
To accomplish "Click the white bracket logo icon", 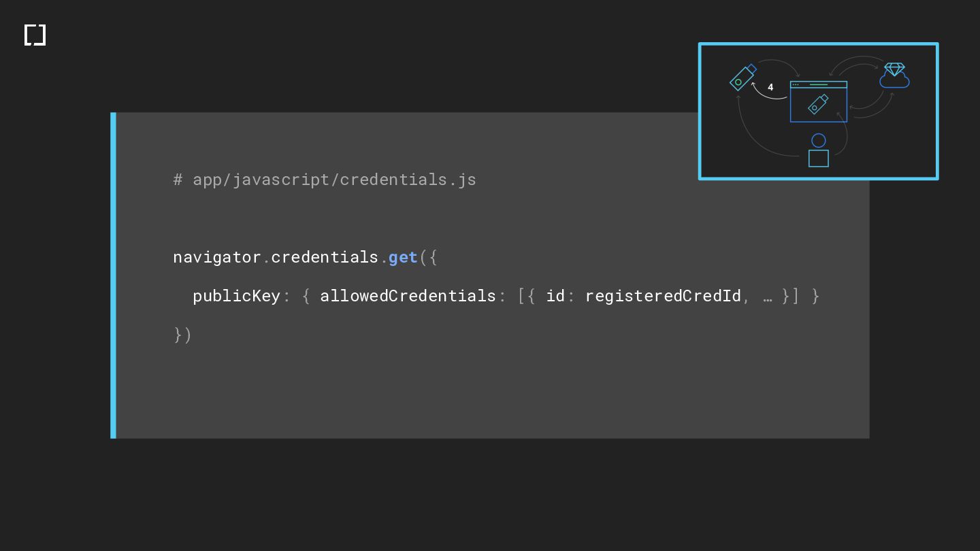I will click(x=35, y=35).
